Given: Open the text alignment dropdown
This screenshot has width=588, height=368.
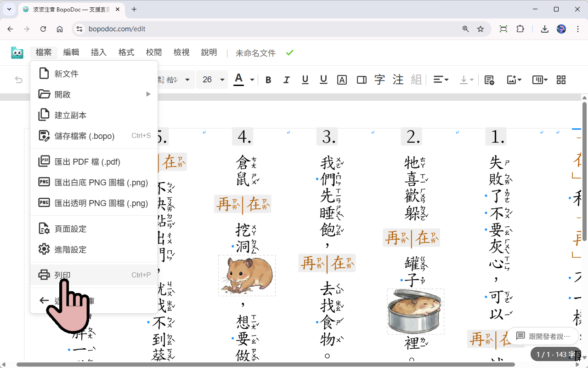Looking at the screenshot, I should tap(441, 80).
